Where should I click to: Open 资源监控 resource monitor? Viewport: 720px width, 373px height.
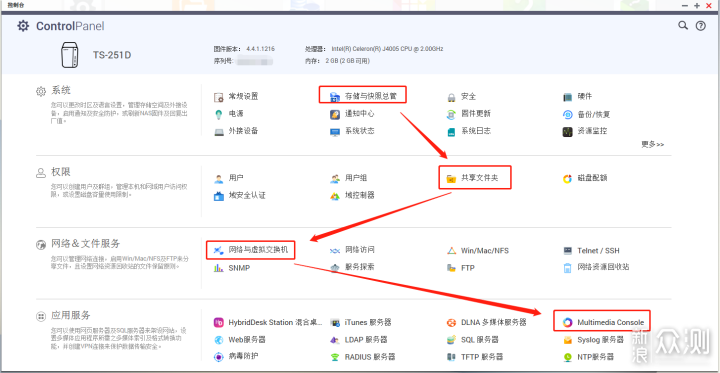585,131
